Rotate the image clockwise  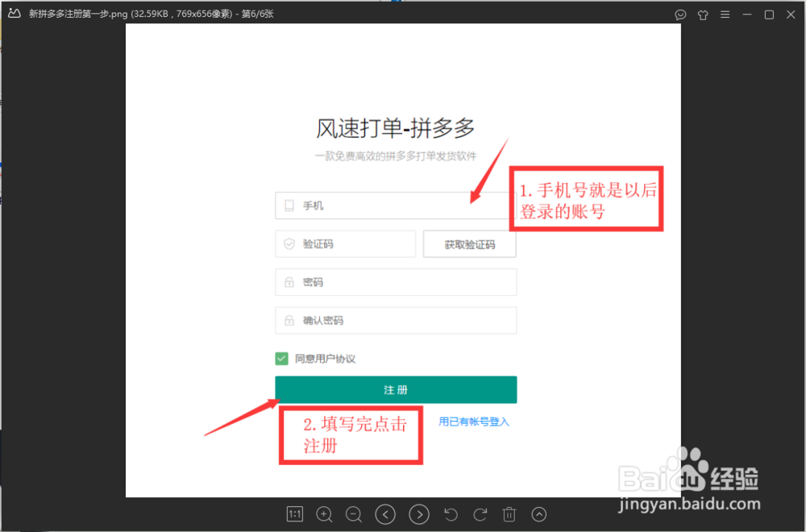[480, 514]
